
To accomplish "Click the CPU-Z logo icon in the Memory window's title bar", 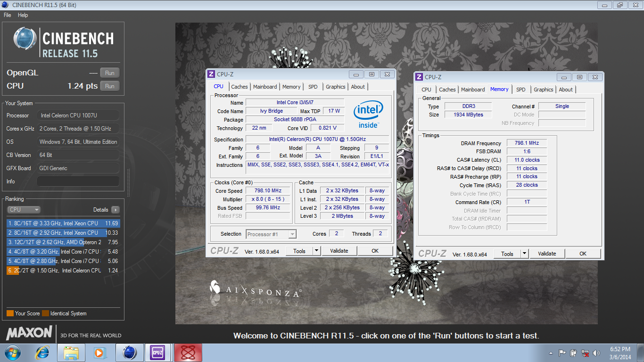I will [x=419, y=77].
